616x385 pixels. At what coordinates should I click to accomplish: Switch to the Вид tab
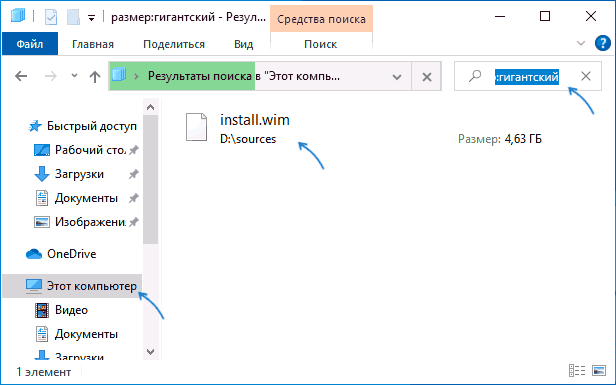(x=244, y=44)
